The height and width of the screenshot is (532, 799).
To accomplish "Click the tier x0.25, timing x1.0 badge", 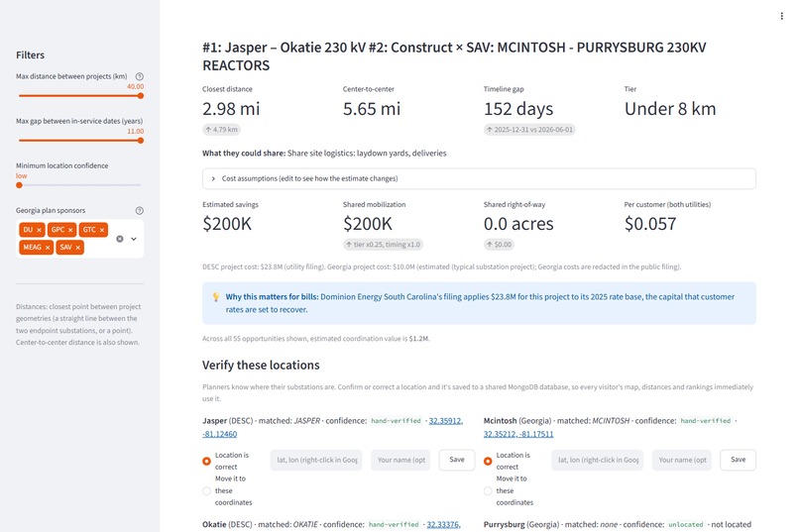I will [x=383, y=245].
